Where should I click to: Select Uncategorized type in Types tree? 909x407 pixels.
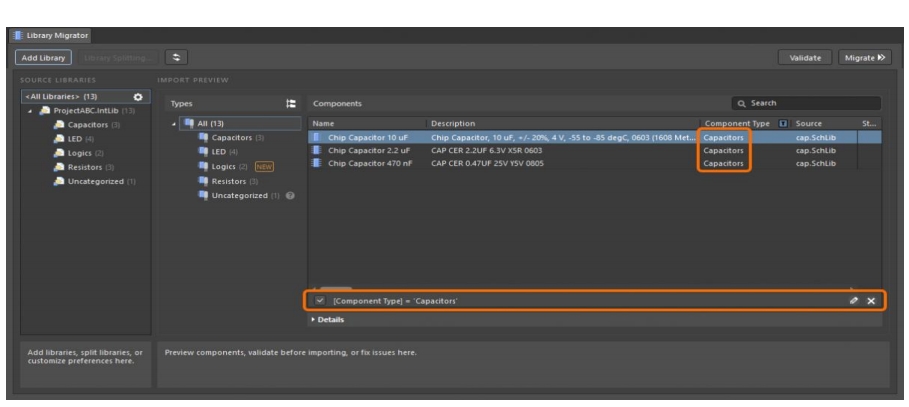tap(239, 196)
